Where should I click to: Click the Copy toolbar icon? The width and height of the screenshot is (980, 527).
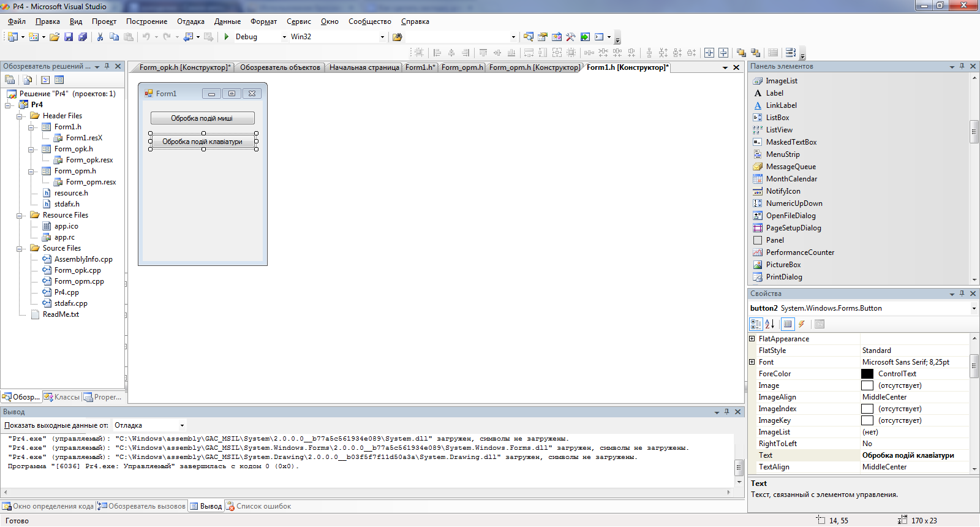pos(114,37)
